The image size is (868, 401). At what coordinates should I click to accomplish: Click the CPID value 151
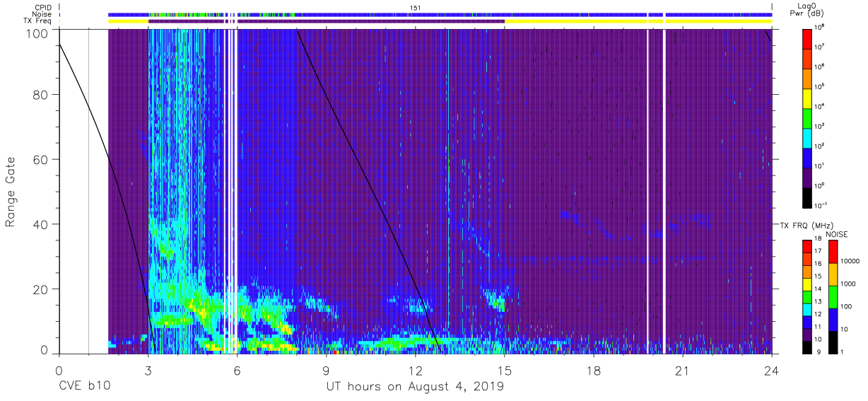(416, 8)
